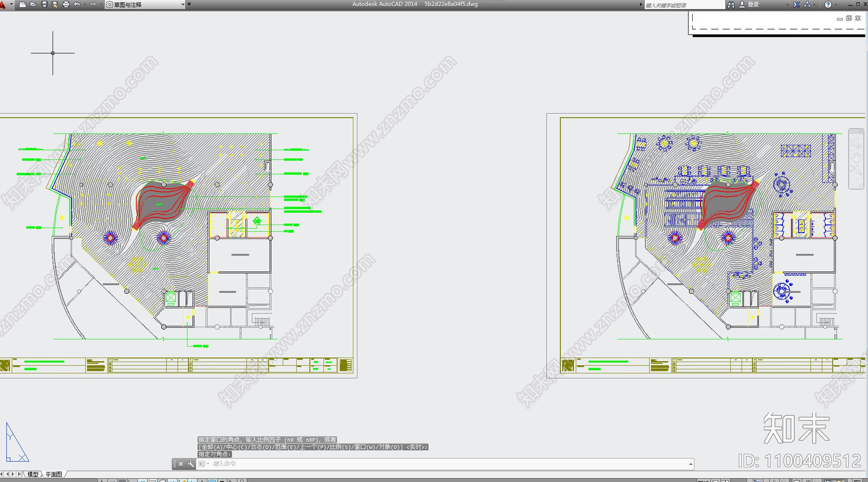Open the undo history dropdown arrow
This screenshot has height=482, width=868.
tap(85, 4)
